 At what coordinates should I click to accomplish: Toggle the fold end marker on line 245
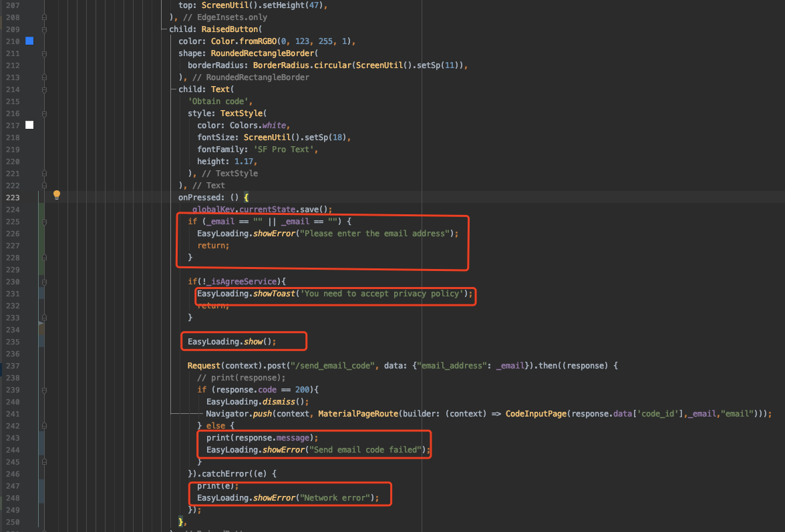44,462
